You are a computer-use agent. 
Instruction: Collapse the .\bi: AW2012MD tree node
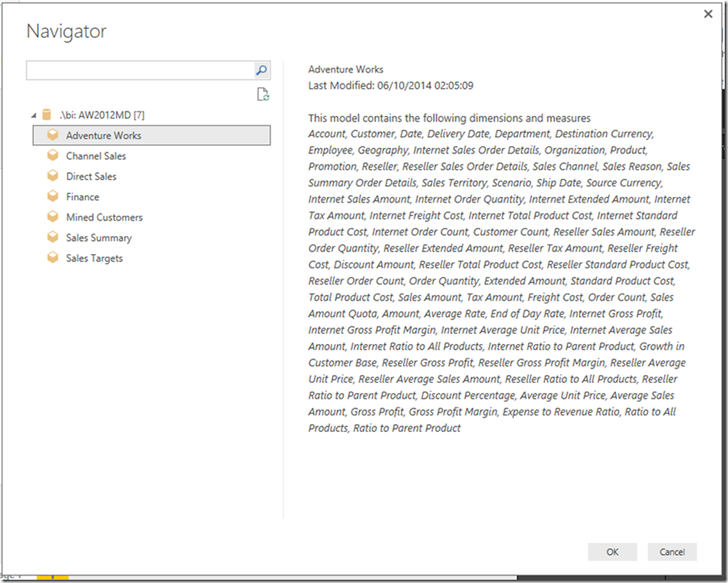(34, 115)
